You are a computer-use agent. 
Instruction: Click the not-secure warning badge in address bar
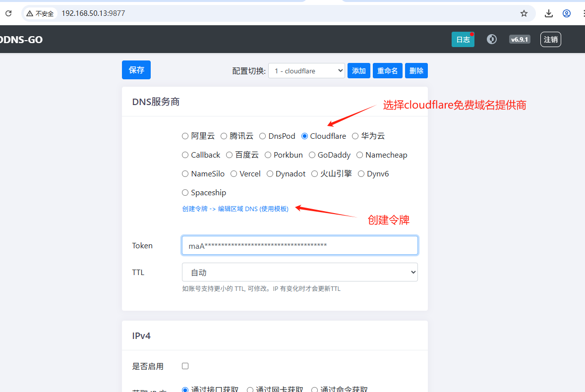pos(40,13)
